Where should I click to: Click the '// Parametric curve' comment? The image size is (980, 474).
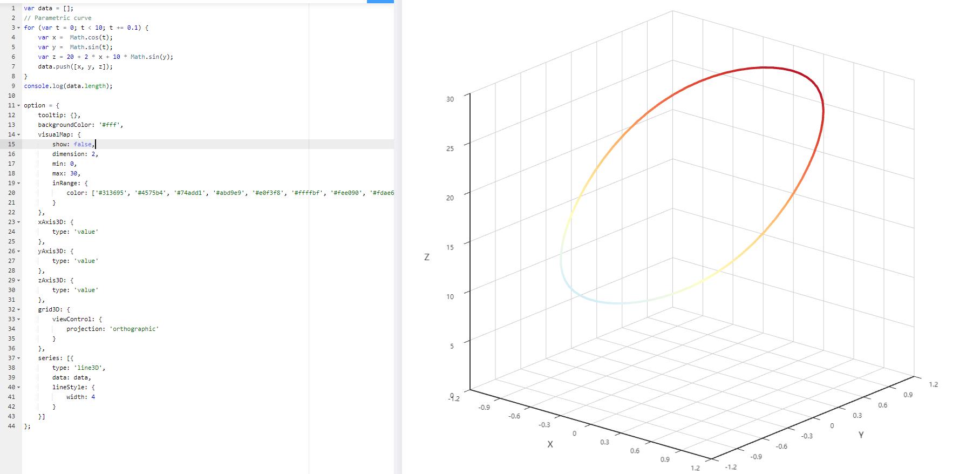coord(58,18)
